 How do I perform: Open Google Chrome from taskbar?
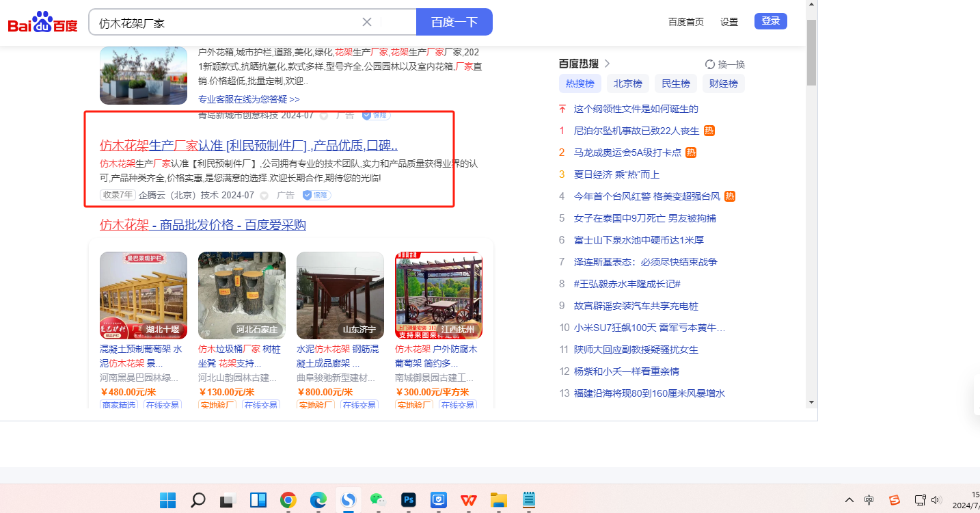pyautogui.click(x=288, y=500)
